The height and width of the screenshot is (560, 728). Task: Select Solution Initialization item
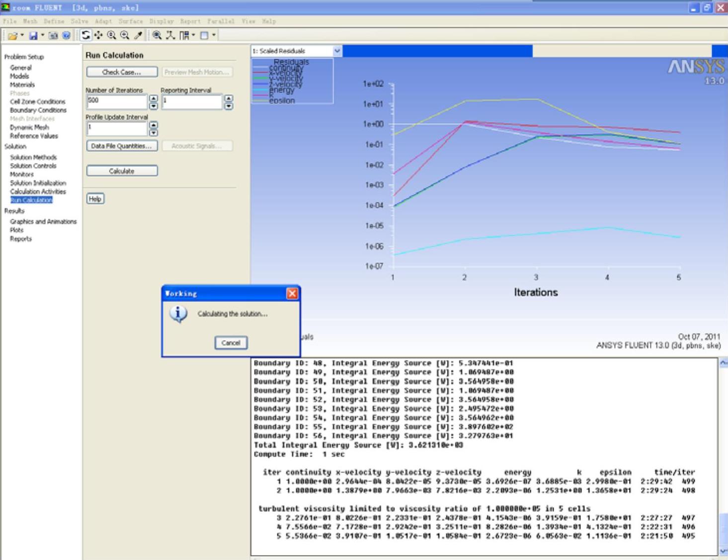click(38, 183)
